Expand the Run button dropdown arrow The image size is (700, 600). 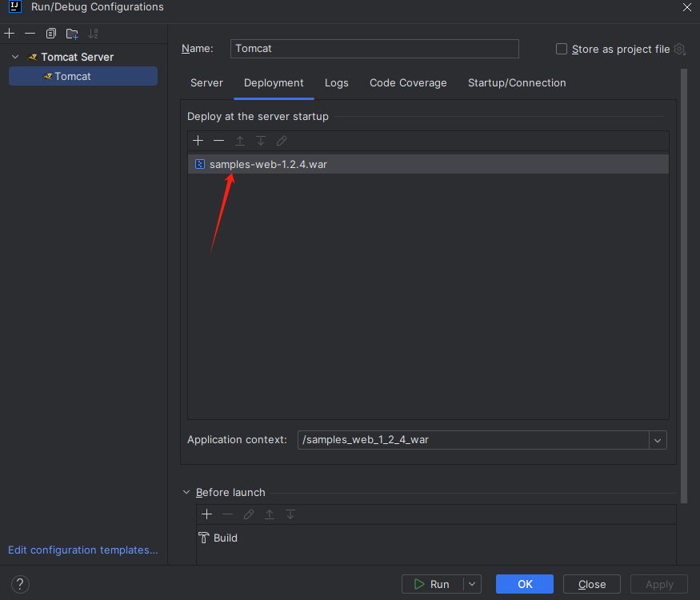tap(473, 584)
